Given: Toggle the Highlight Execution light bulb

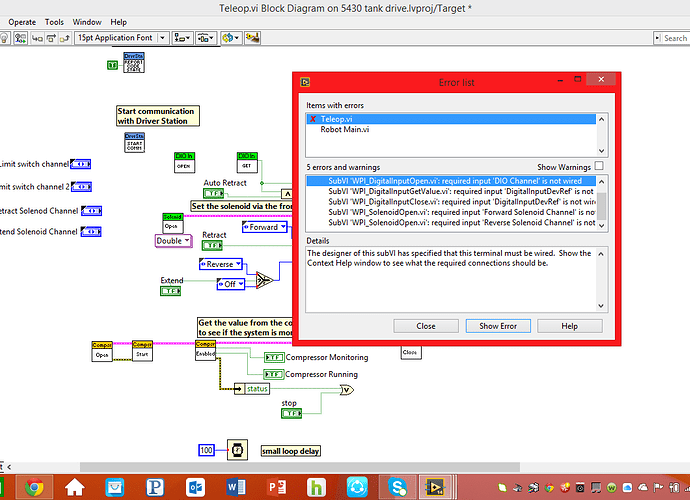Looking at the screenshot, I should (4, 38).
